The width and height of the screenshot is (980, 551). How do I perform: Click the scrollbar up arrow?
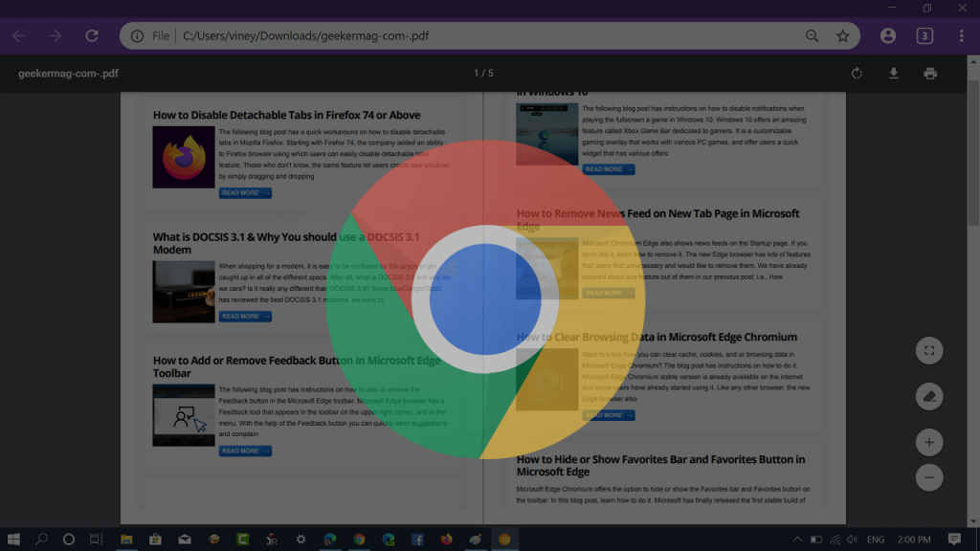[x=973, y=61]
